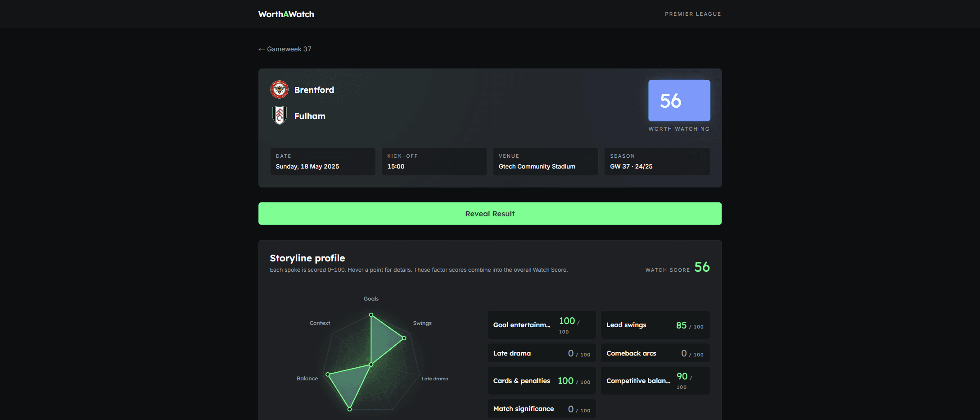Select the center data point of radar chart
980x420 pixels.
[x=371, y=364]
